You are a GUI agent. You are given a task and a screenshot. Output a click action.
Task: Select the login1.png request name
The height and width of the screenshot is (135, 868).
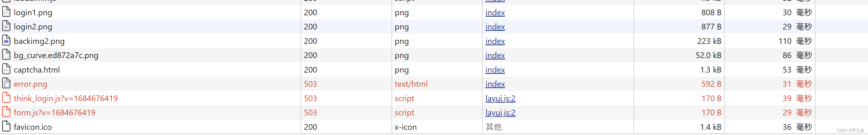point(33,13)
